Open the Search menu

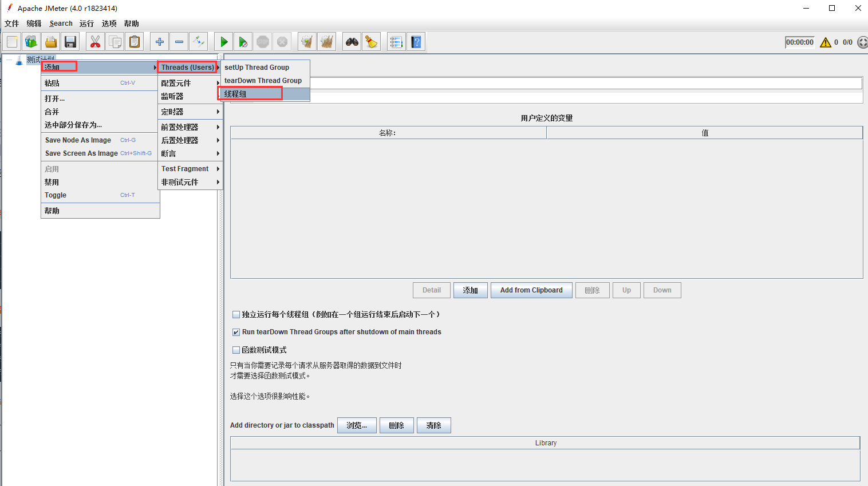click(x=61, y=23)
